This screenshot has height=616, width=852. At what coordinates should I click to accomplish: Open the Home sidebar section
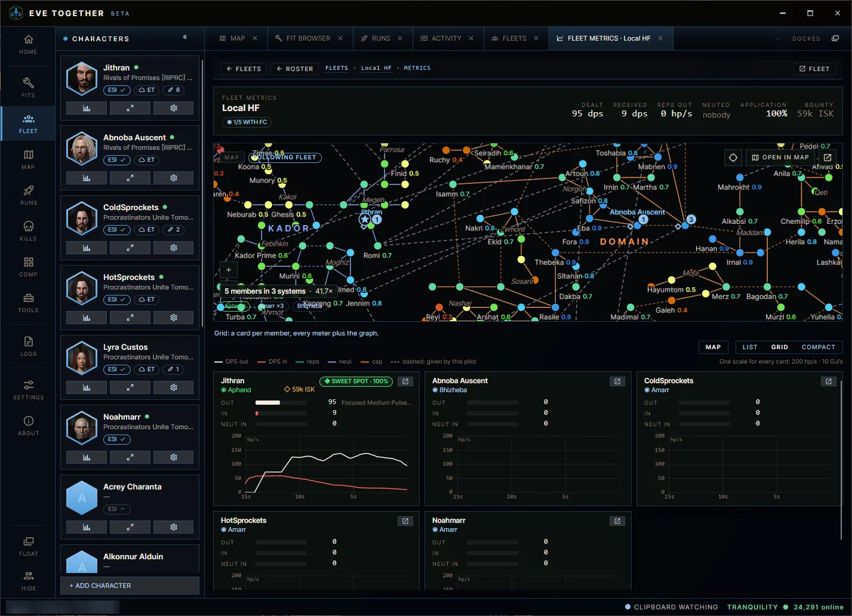28,45
